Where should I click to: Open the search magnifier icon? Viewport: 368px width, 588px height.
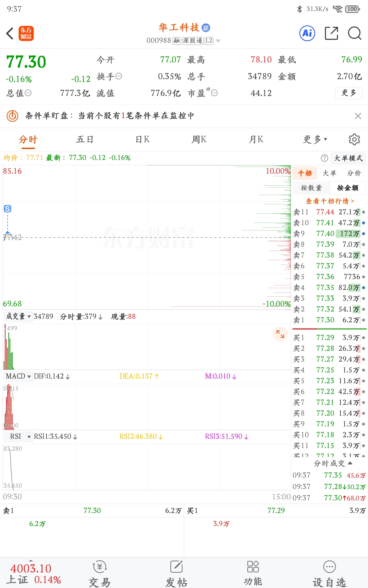355,33
